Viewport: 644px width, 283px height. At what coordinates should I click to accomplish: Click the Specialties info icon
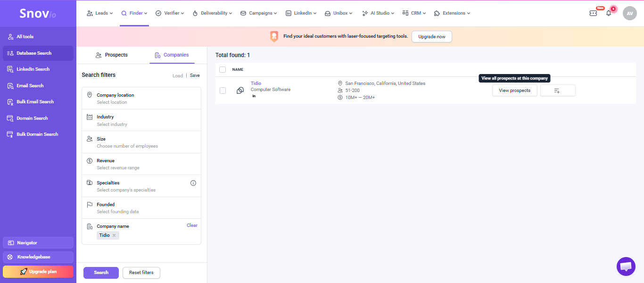[193, 183]
